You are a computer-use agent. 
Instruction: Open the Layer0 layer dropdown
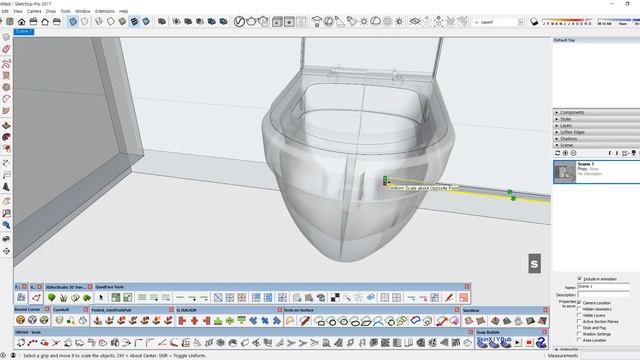tap(520, 22)
